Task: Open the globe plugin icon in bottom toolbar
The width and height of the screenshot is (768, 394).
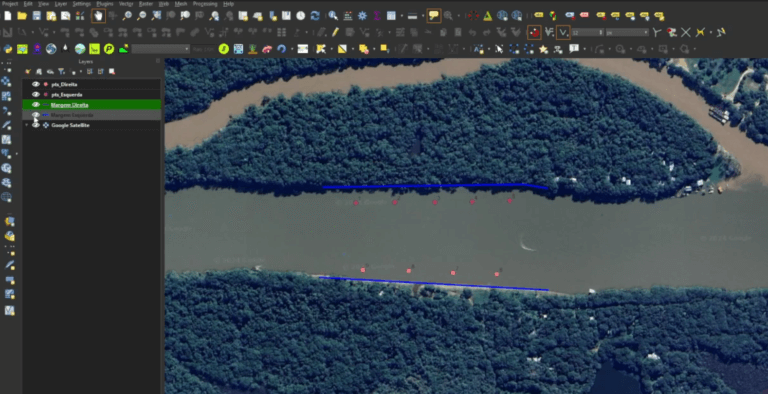Action: (51, 49)
